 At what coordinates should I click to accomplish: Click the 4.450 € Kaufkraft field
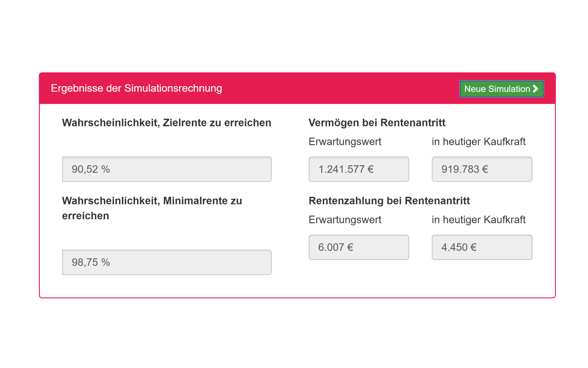(482, 247)
